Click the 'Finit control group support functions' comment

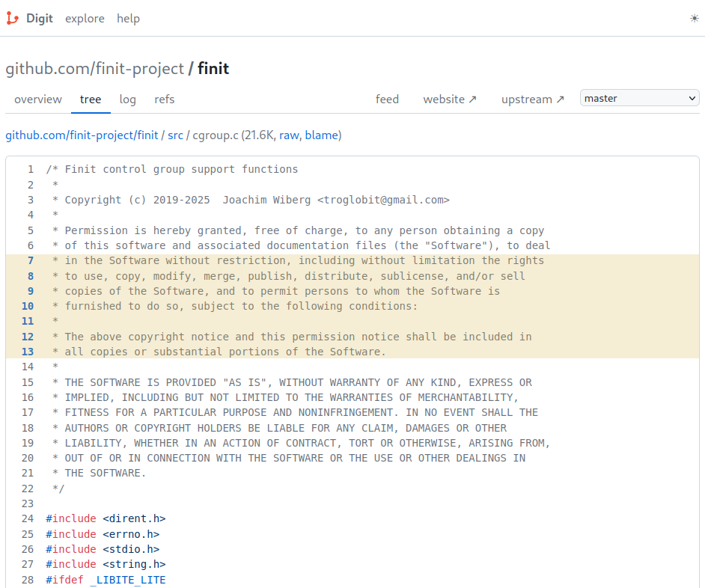click(x=171, y=170)
